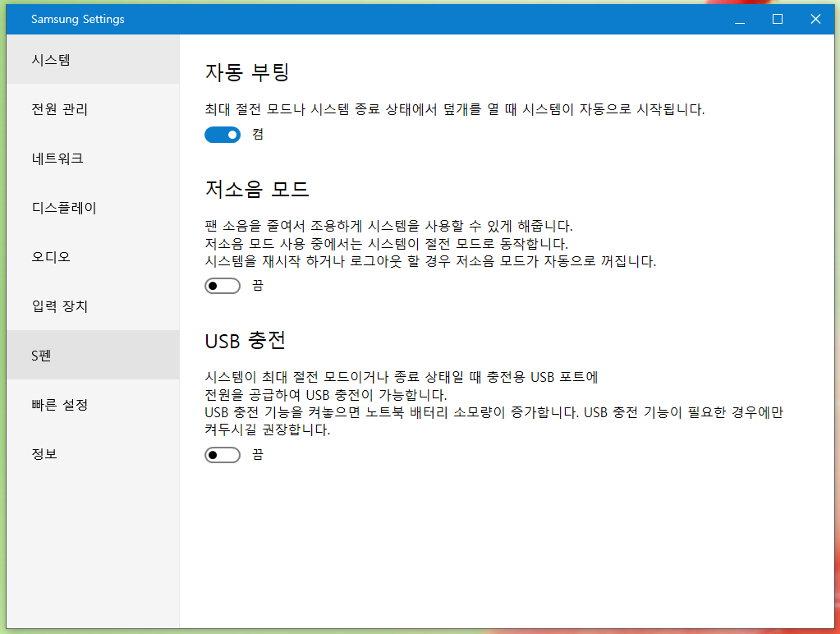The image size is (840, 634).
Task: Click text '켜두시길 권장합니다'
Action: [x=268, y=430]
